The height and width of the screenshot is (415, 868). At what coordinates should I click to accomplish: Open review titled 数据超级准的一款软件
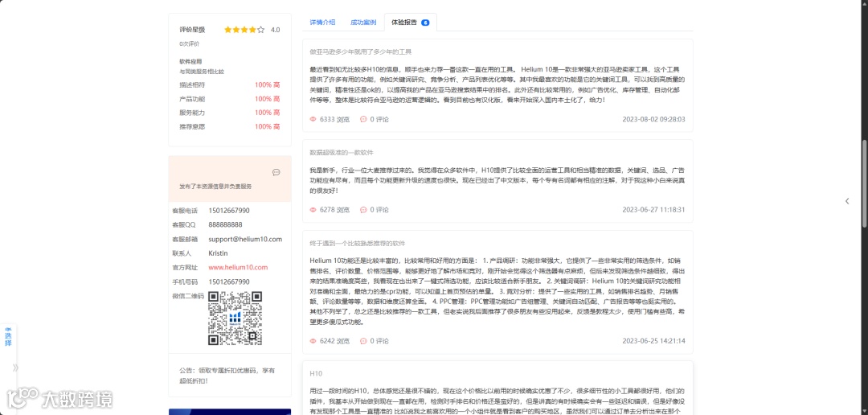(342, 152)
